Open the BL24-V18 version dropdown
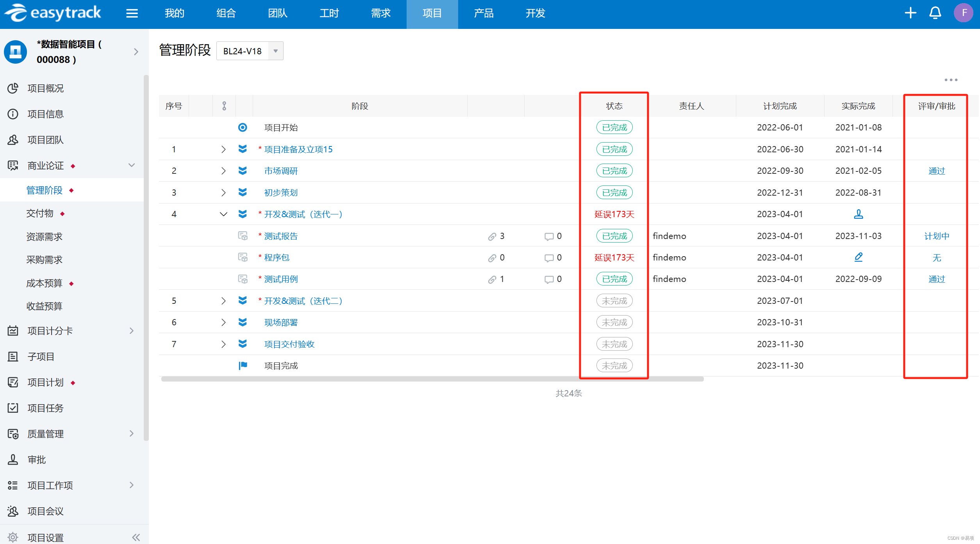 point(250,51)
